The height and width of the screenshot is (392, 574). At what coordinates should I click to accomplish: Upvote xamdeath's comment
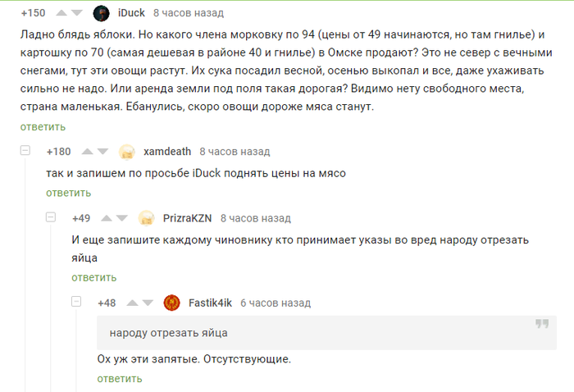coord(87,152)
